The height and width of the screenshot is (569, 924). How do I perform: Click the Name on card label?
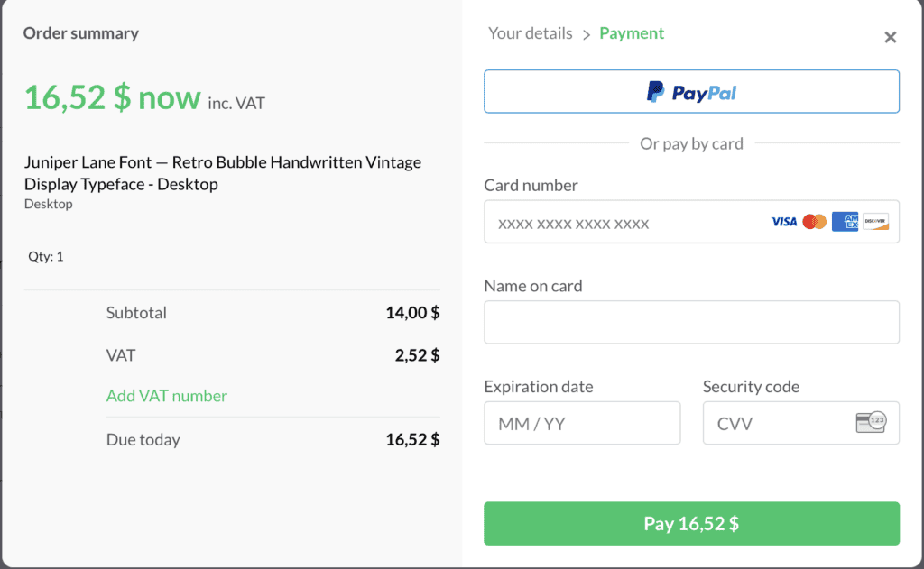click(x=533, y=286)
